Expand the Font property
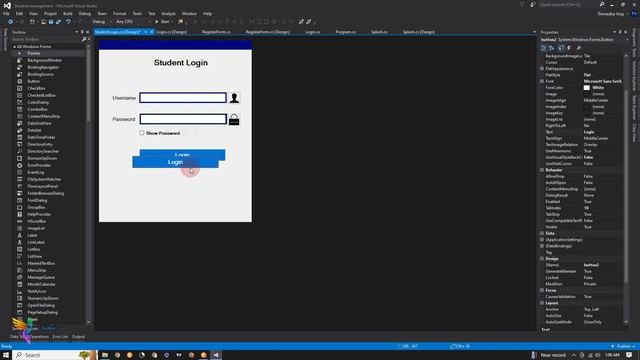 pos(542,81)
